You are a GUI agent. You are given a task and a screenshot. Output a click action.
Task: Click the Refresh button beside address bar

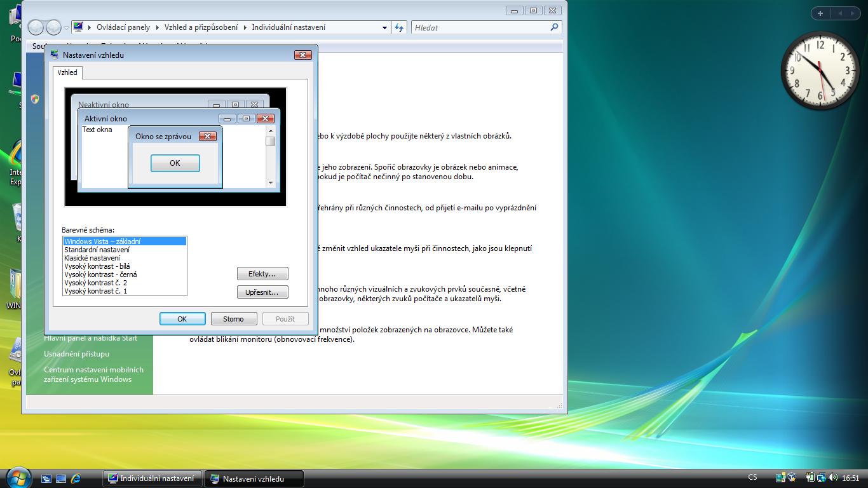[399, 27]
